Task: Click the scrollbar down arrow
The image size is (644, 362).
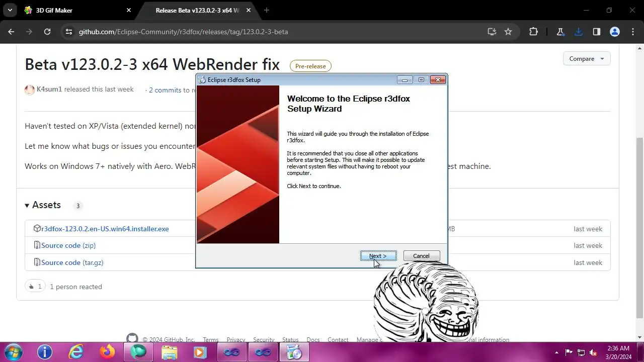Action: pyautogui.click(x=639, y=337)
